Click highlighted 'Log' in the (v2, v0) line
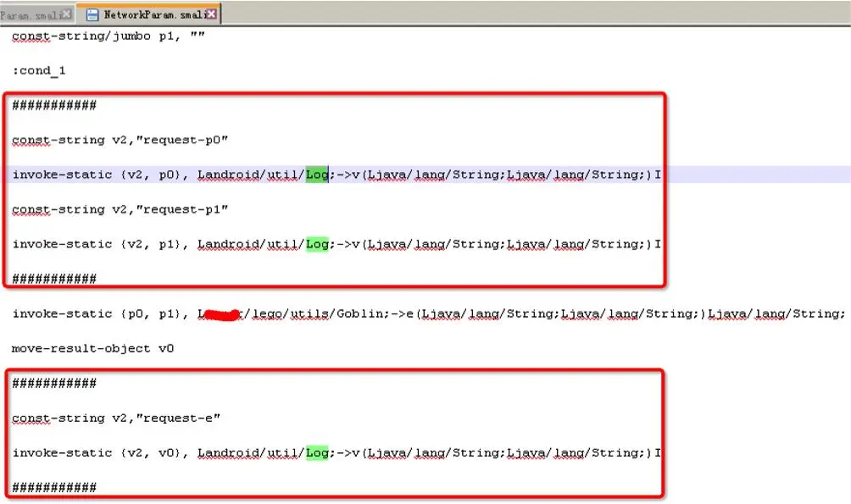851x504 pixels. point(317,452)
